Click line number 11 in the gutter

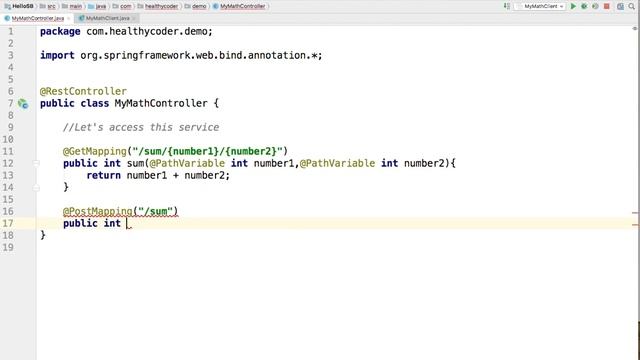(x=8, y=151)
